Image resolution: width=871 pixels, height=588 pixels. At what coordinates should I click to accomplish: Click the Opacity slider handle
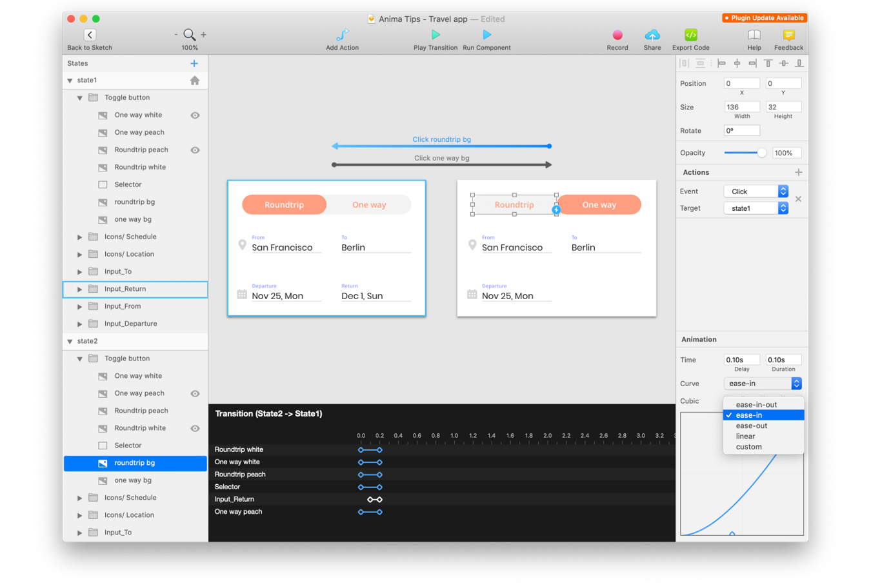(x=762, y=153)
